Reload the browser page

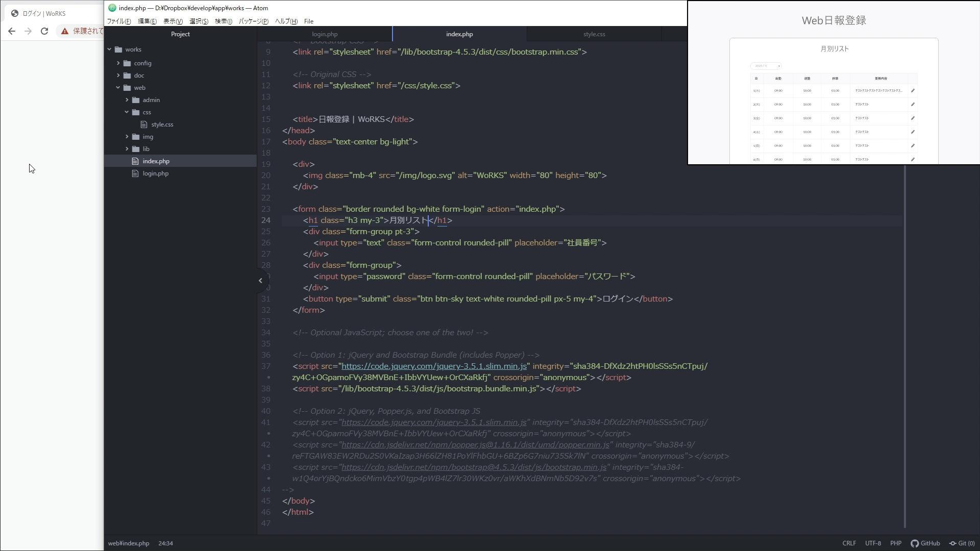[44, 31]
